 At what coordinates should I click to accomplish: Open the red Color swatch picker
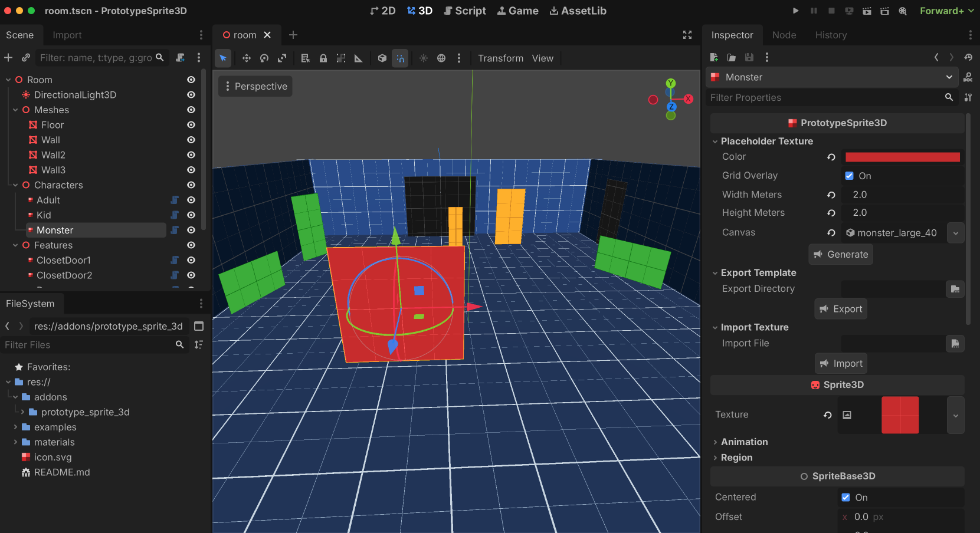click(902, 156)
